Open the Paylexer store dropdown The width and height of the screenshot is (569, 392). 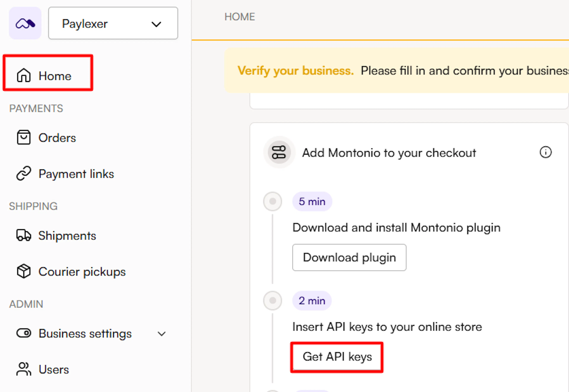113,23
